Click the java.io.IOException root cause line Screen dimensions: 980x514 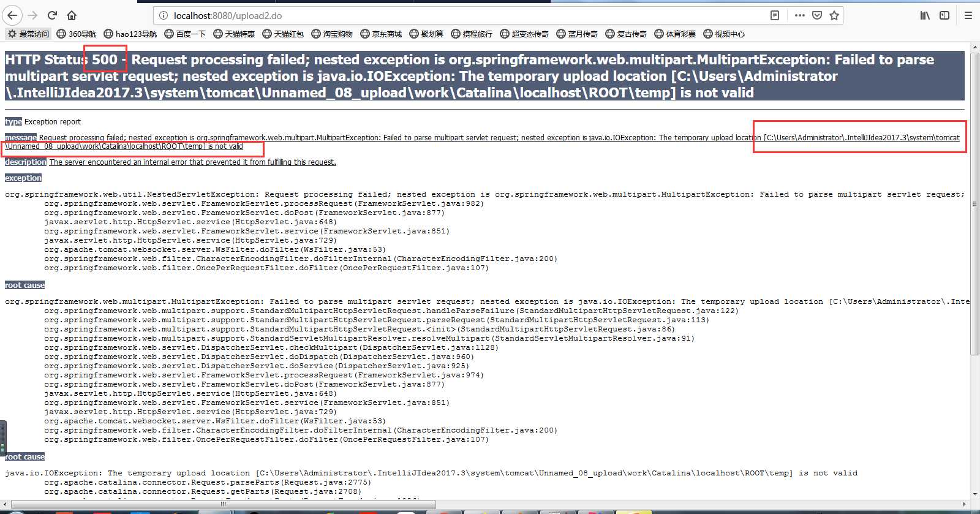coord(431,473)
